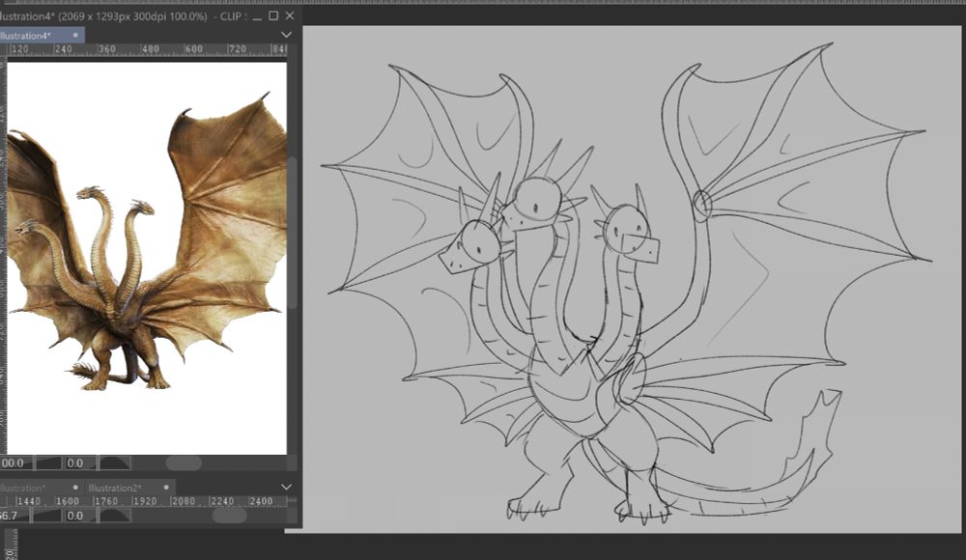Click the three-headed dragon sketch canvas
The image size is (966, 560).
(599, 290)
